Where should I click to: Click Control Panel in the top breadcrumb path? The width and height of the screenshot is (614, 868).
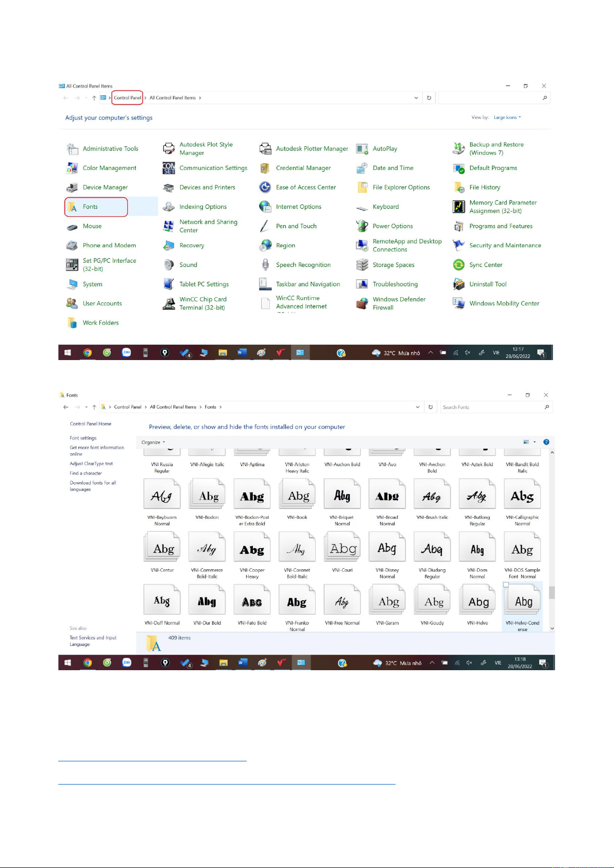coord(127,98)
